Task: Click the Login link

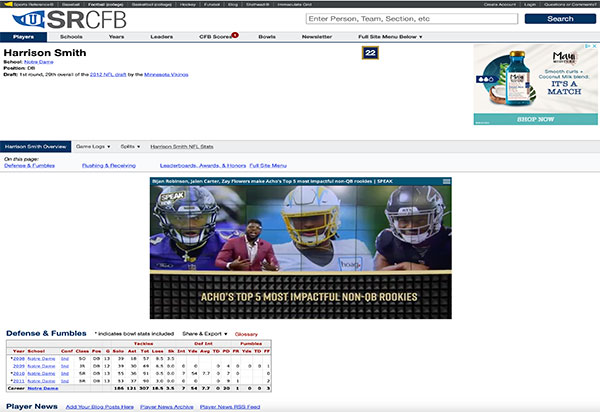Action: [530, 5]
